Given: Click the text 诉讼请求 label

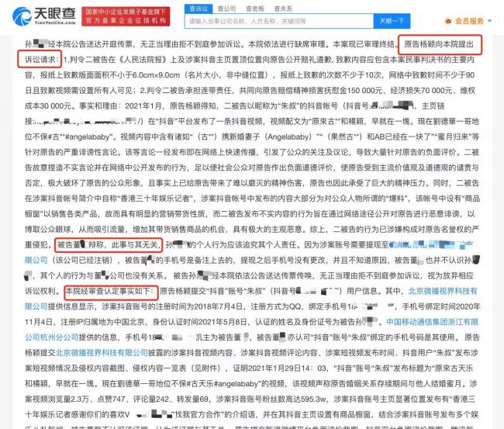Looking at the screenshot, I should [40, 60].
